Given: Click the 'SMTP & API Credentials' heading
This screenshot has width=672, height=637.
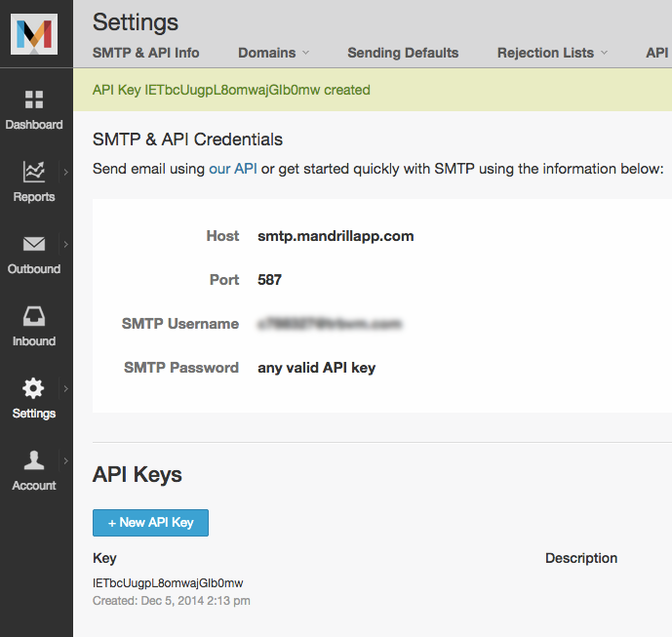Looking at the screenshot, I should point(187,139).
